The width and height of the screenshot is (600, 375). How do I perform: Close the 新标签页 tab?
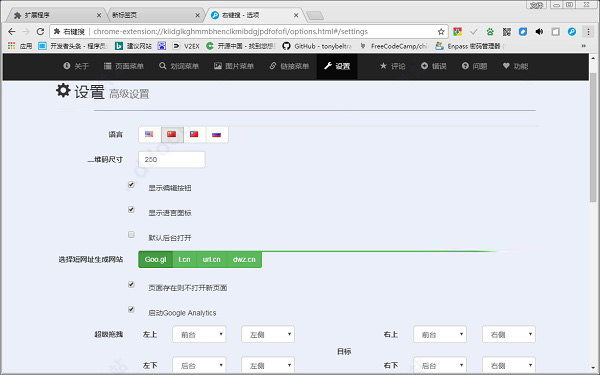197,15
